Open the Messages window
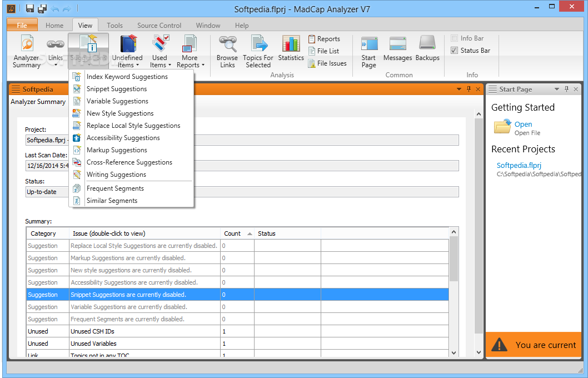The width and height of the screenshot is (588, 378). pyautogui.click(x=397, y=49)
